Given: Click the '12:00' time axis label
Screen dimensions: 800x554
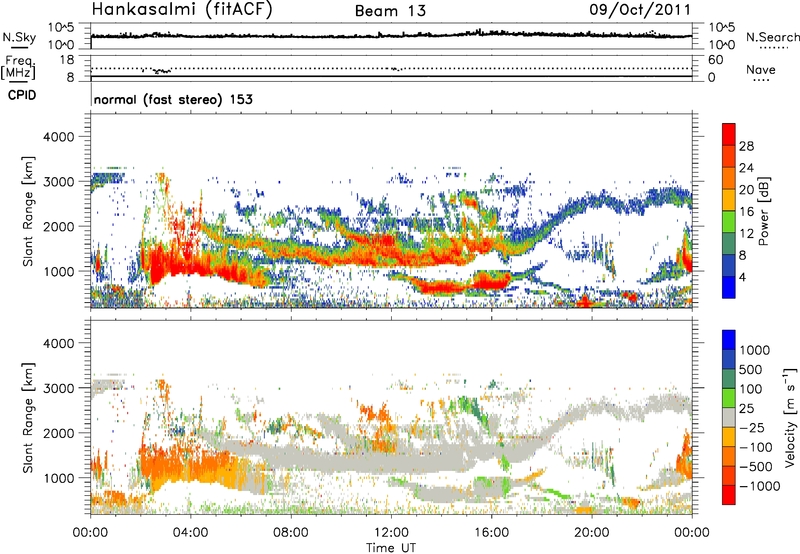Looking at the screenshot, I should coord(391,533).
